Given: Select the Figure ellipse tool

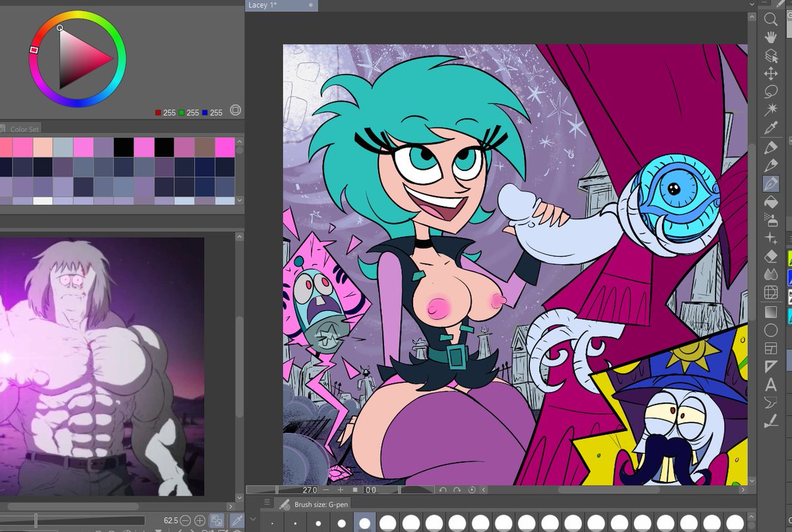Looking at the screenshot, I should (770, 329).
